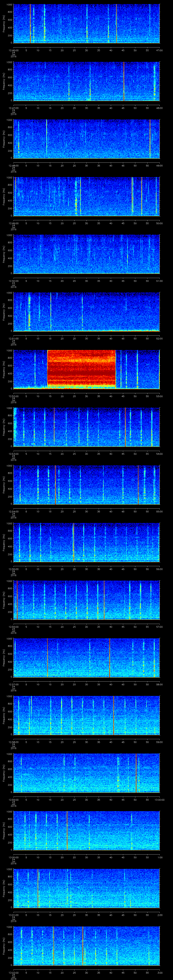Click the Frequency (Hz) label of the 12:46 panel
This screenshot has height=980, width=173.
point(4,24)
